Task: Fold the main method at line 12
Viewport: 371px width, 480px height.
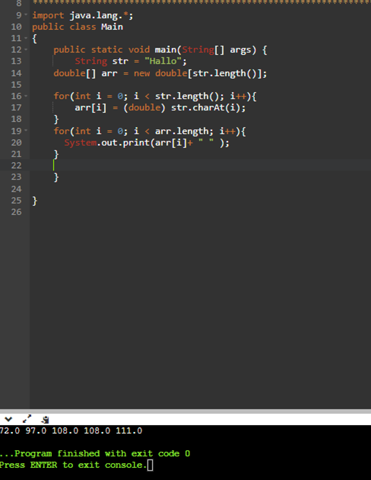Action: (26, 50)
